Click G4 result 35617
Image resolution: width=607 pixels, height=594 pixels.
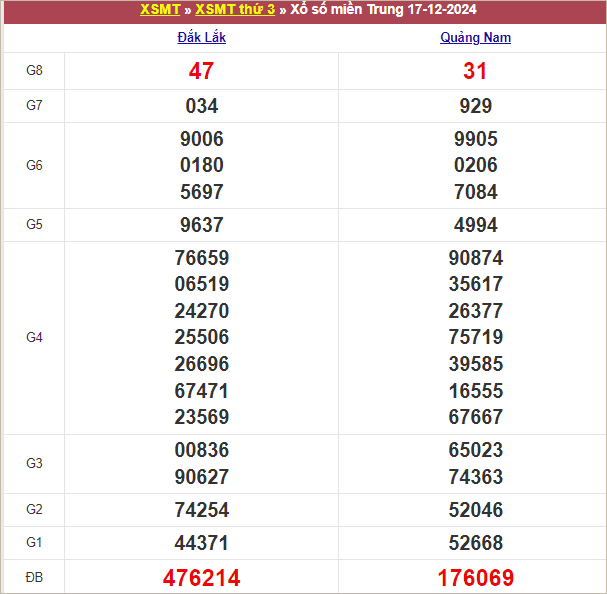point(475,284)
